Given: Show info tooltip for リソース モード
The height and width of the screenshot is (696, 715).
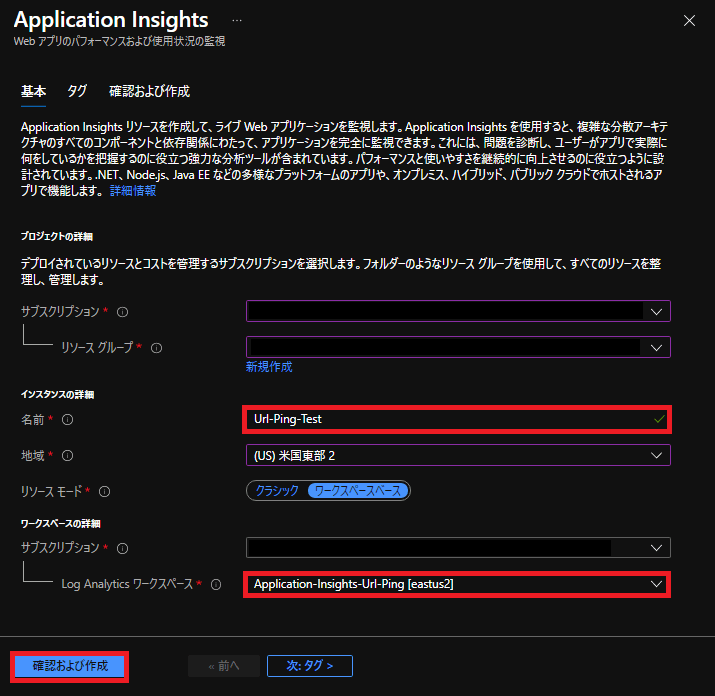Looking at the screenshot, I should coord(104,492).
